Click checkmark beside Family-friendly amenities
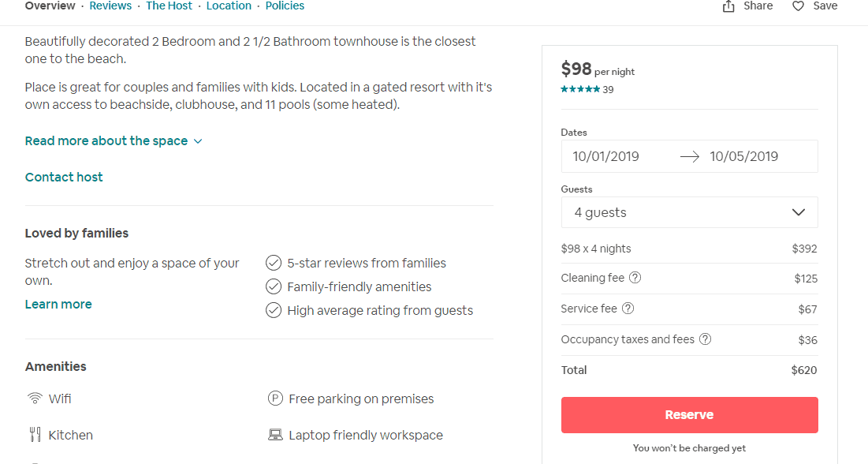 274,286
